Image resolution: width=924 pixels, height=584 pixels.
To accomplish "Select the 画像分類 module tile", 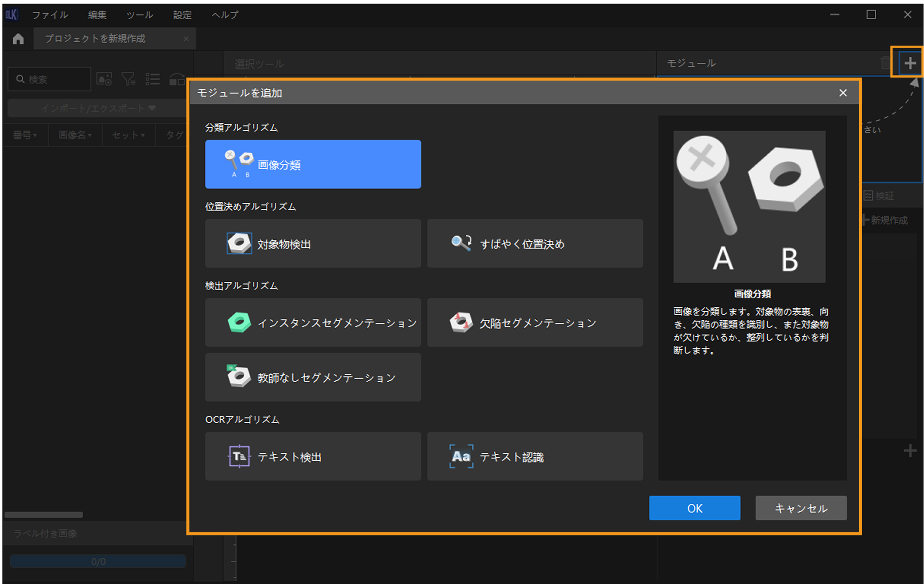I will pyautogui.click(x=313, y=164).
